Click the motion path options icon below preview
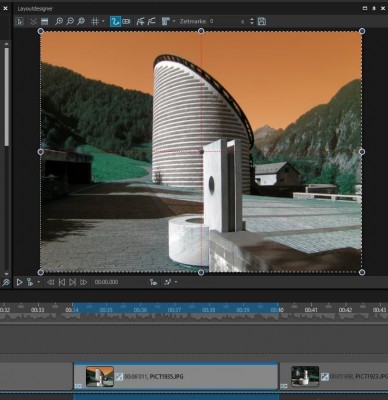This screenshot has height=400, width=388. [x=167, y=282]
